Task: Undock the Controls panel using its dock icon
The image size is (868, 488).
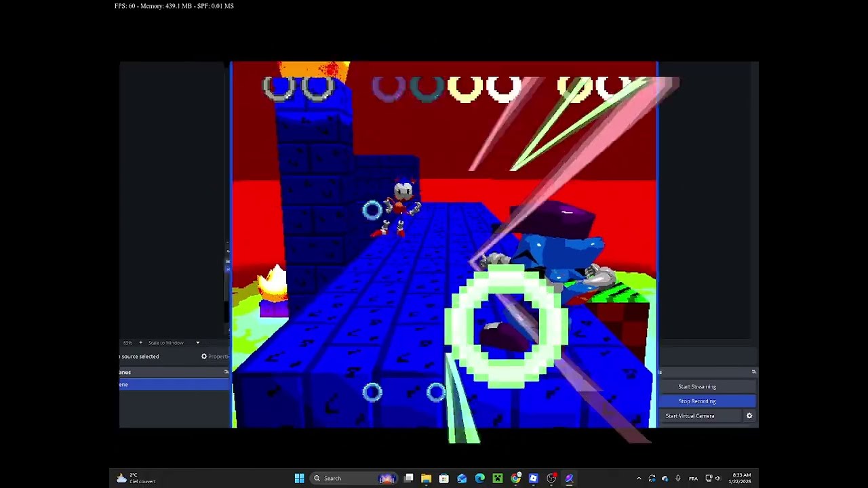Action: pyautogui.click(x=753, y=372)
